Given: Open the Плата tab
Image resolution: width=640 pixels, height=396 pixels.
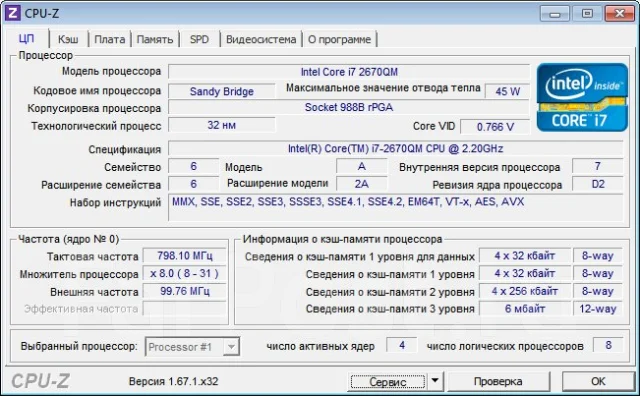Looking at the screenshot, I should click(x=110, y=39).
